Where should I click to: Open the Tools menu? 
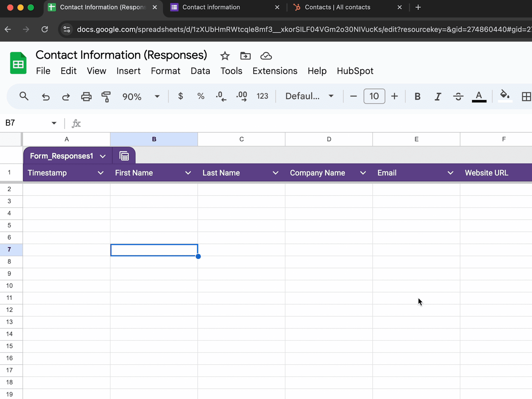[231, 71]
